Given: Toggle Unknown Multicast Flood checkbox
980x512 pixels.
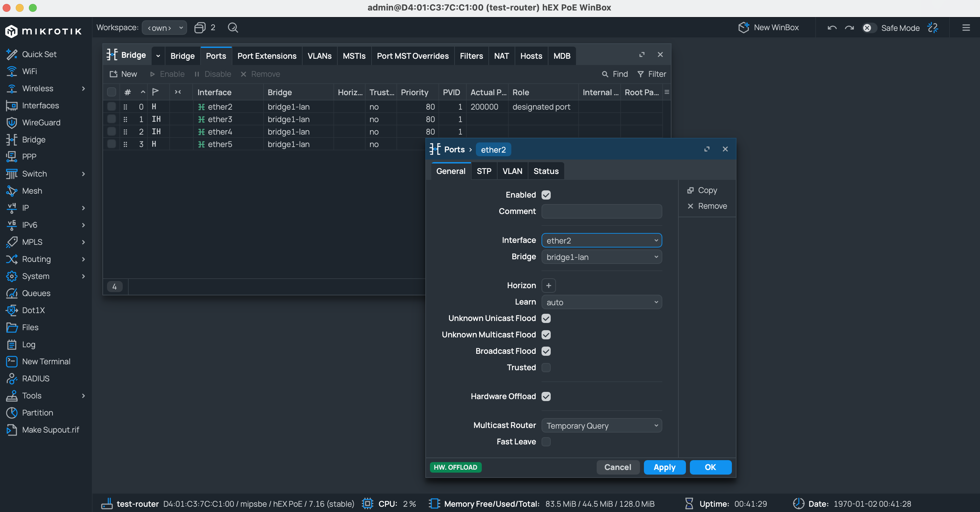Looking at the screenshot, I should click(x=546, y=335).
